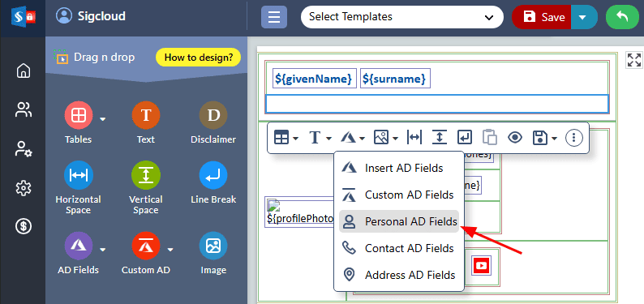Select the Image element
644x304 pixels.
(213, 254)
